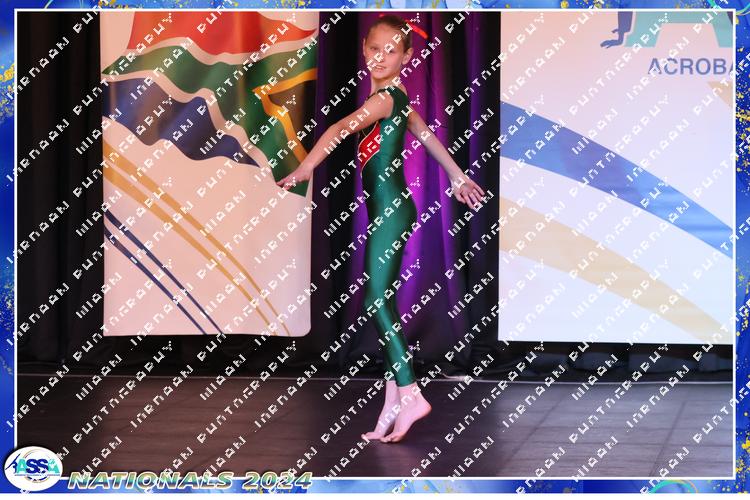750x500 pixels.
Task: Click the gymnast's hand touching the left banner
Action: click(x=288, y=181)
